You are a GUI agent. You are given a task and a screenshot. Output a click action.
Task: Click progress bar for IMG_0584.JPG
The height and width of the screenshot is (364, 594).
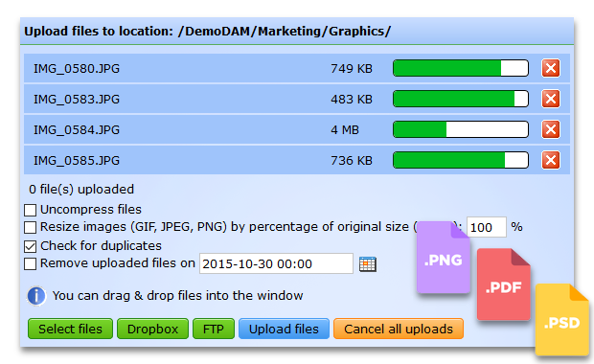tap(461, 129)
